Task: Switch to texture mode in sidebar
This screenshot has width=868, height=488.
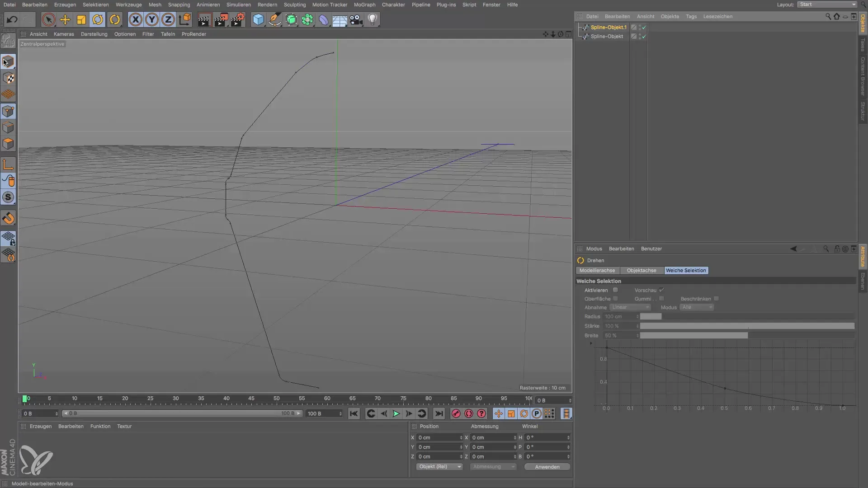Action: click(8, 78)
